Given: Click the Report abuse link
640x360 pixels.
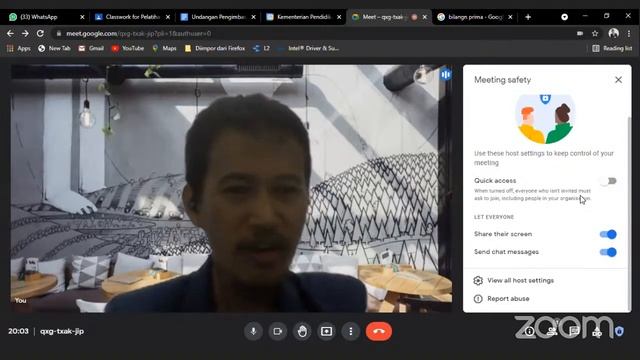Looking at the screenshot, I should pos(508,299).
